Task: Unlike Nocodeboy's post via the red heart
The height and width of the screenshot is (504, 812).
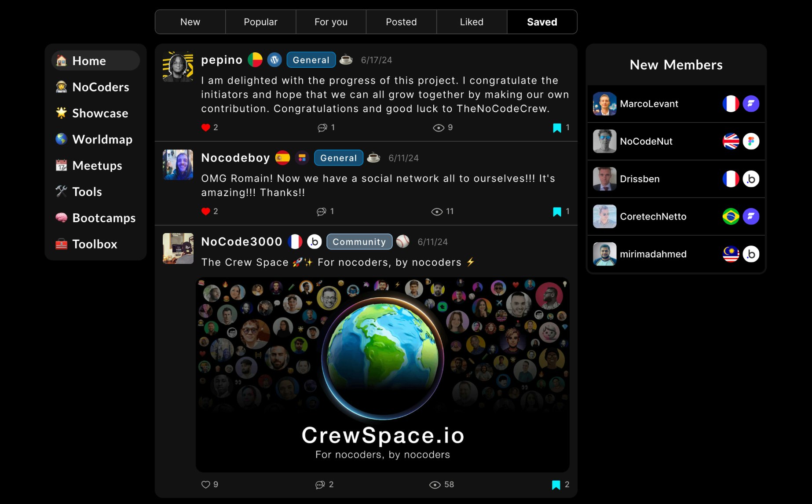Action: click(205, 212)
